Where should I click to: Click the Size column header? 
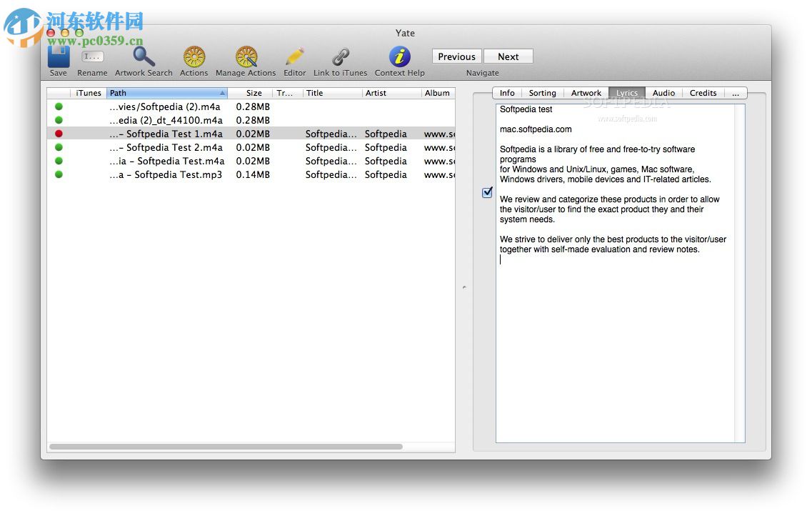tap(254, 93)
